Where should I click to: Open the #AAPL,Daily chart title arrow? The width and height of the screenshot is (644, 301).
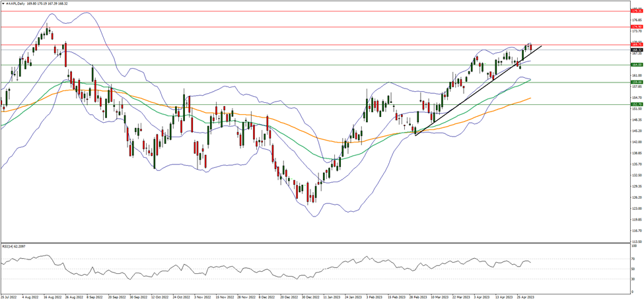click(3, 3)
